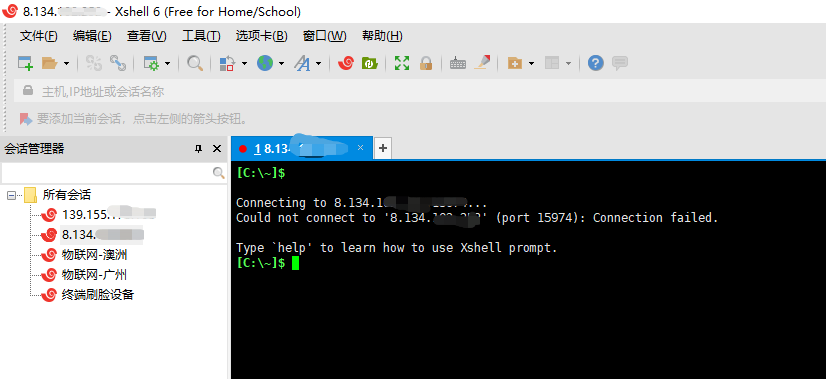This screenshot has height=379, width=826.
Task: Open Help with blue question mark icon
Action: tap(596, 63)
